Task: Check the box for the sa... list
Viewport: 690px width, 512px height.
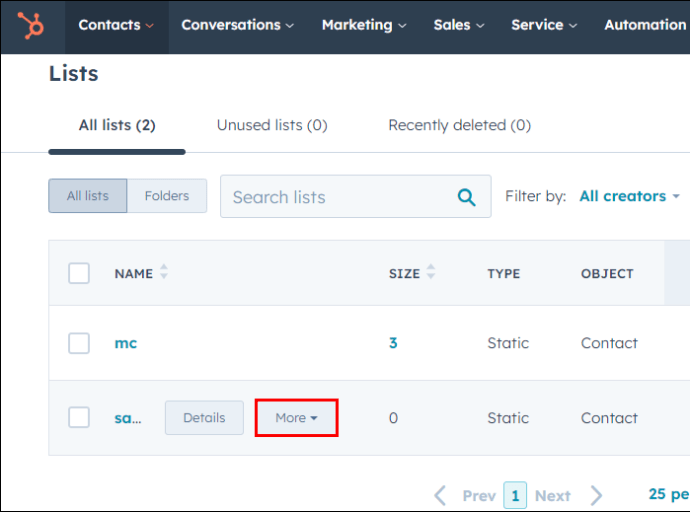Action: click(x=79, y=417)
